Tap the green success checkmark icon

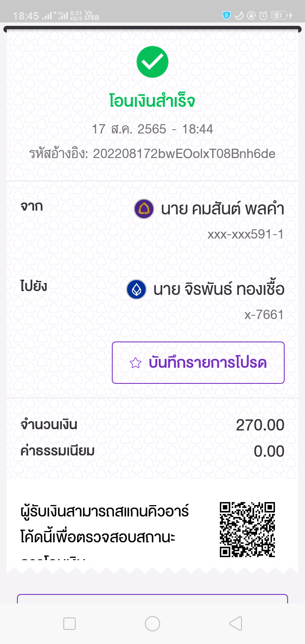click(152, 62)
